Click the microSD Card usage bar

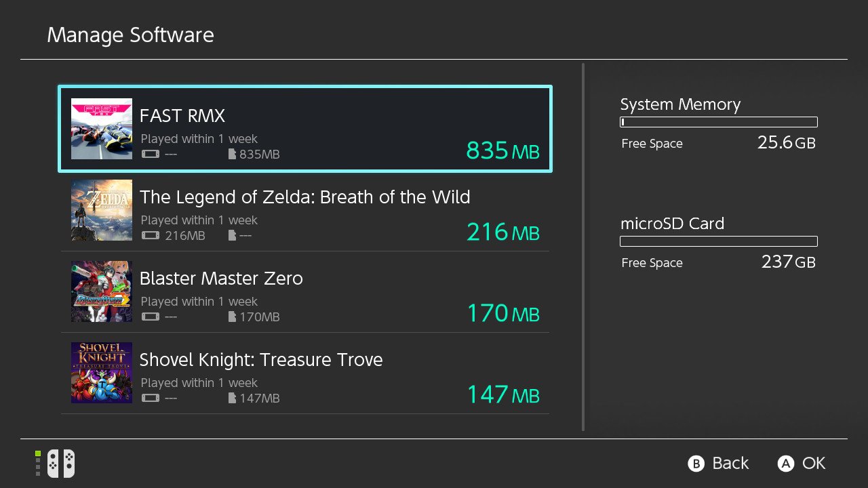click(719, 241)
